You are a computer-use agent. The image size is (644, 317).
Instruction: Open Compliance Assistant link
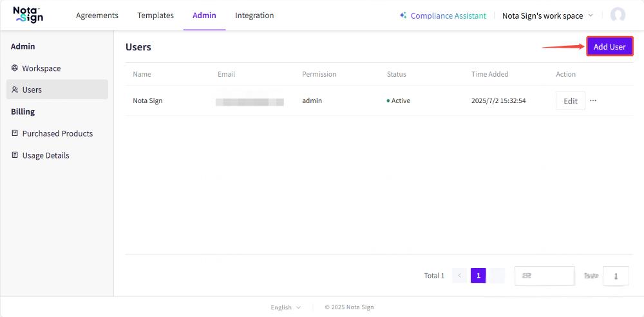tap(448, 15)
